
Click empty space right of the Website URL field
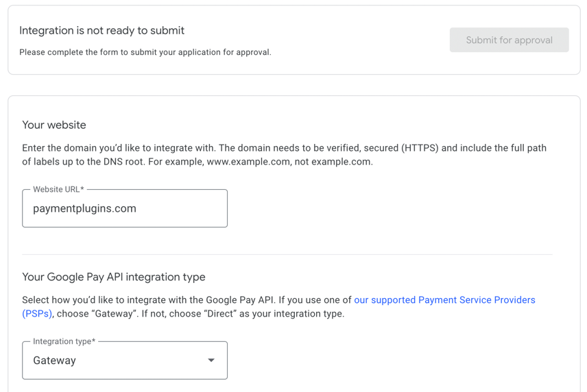390,208
